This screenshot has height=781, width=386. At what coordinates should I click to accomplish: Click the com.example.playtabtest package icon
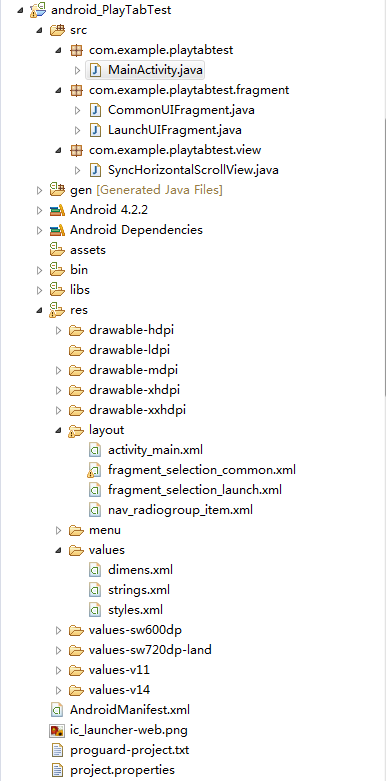76,50
